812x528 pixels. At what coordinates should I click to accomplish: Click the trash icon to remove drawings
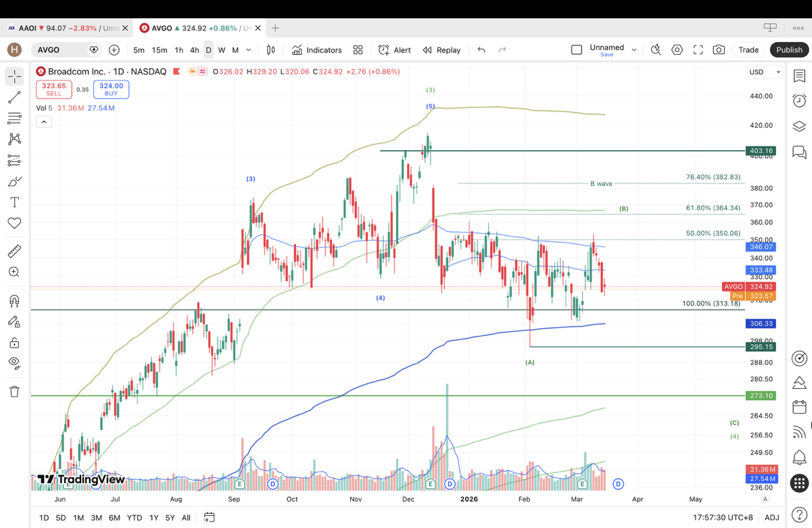tap(14, 391)
